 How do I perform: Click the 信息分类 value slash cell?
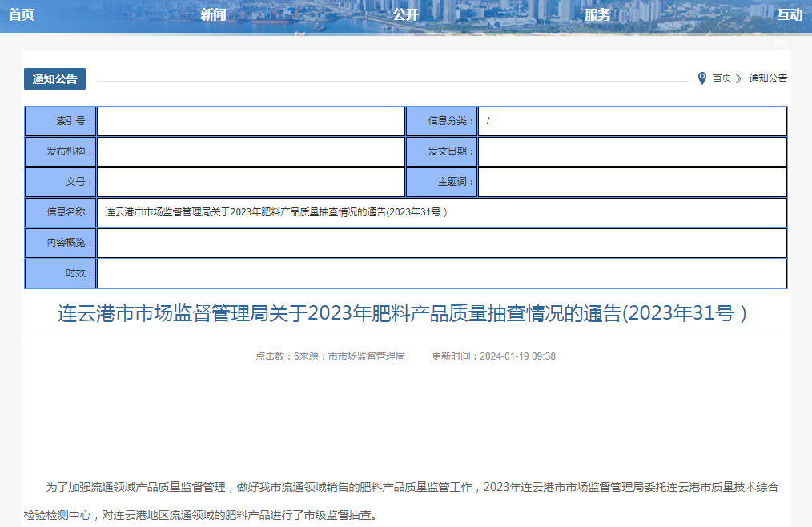pyautogui.click(x=633, y=121)
